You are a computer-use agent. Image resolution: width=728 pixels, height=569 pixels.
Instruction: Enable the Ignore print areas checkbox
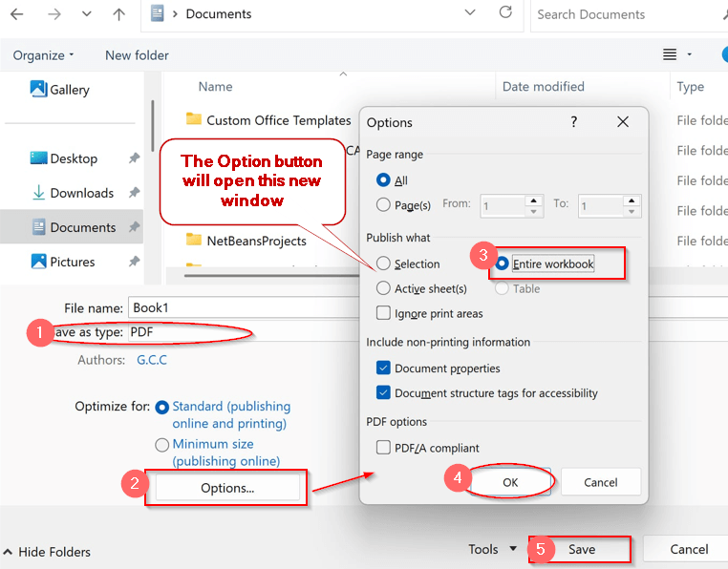383,313
